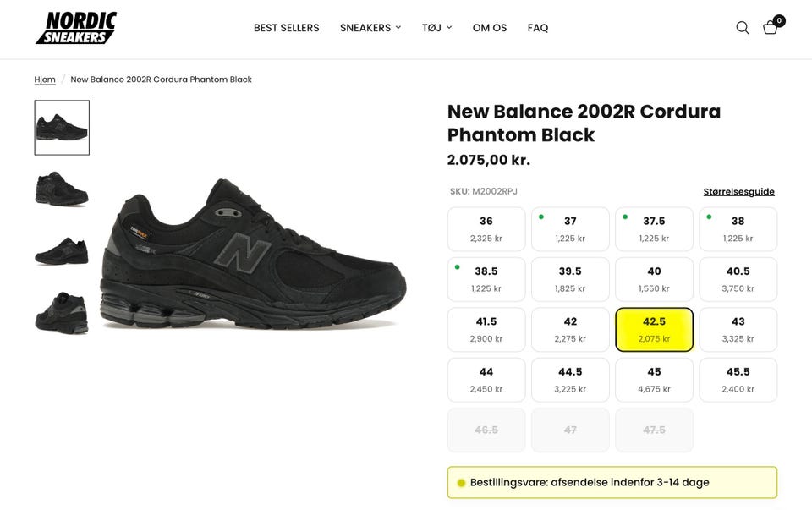Select size 36 option
Image resolution: width=812 pixels, height=510 pixels.
coord(486,229)
